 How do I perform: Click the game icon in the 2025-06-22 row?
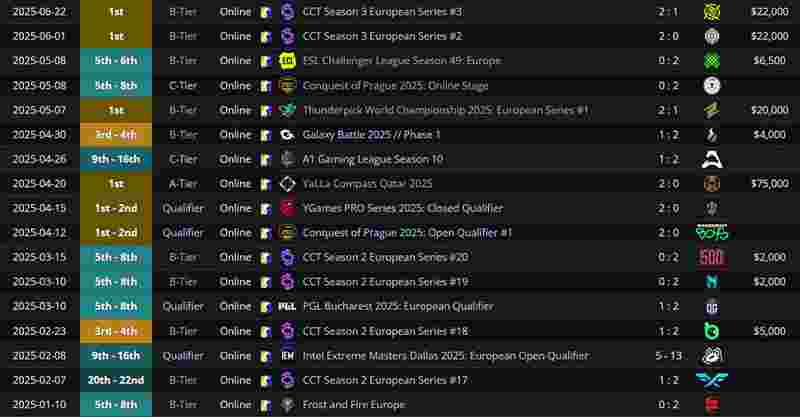click(265, 12)
